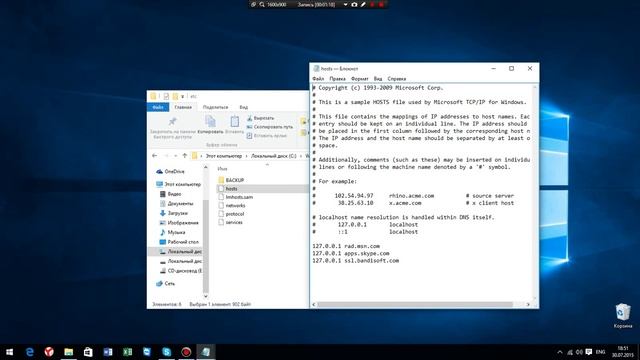This screenshot has width=640, height=360.
Task: Select Сеть in the navigation pane
Action: (169, 283)
